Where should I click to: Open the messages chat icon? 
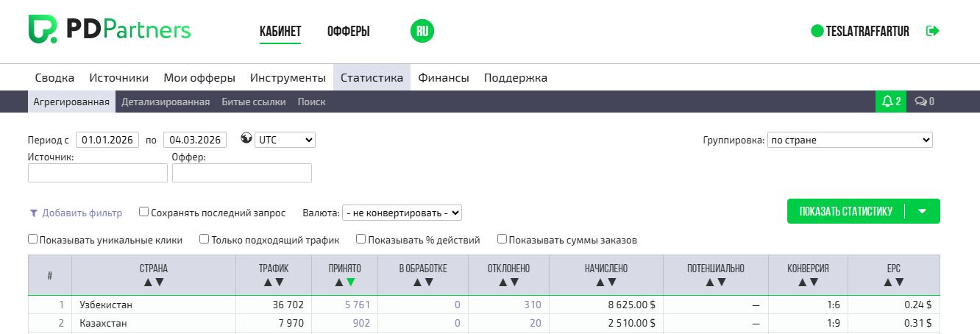point(924,102)
